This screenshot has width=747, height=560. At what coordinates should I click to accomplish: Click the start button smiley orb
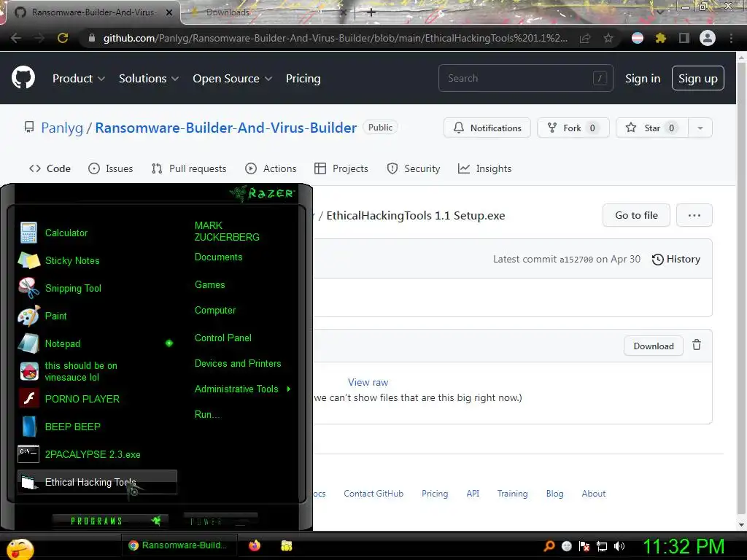click(x=20, y=548)
